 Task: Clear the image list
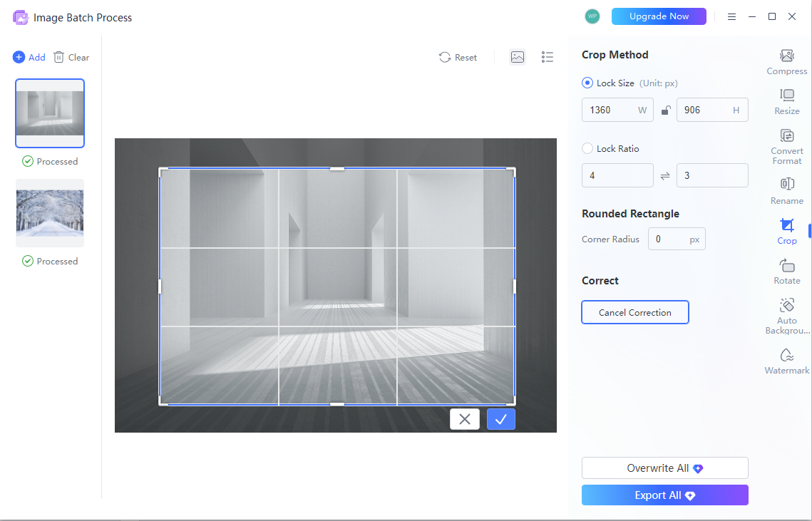click(71, 57)
